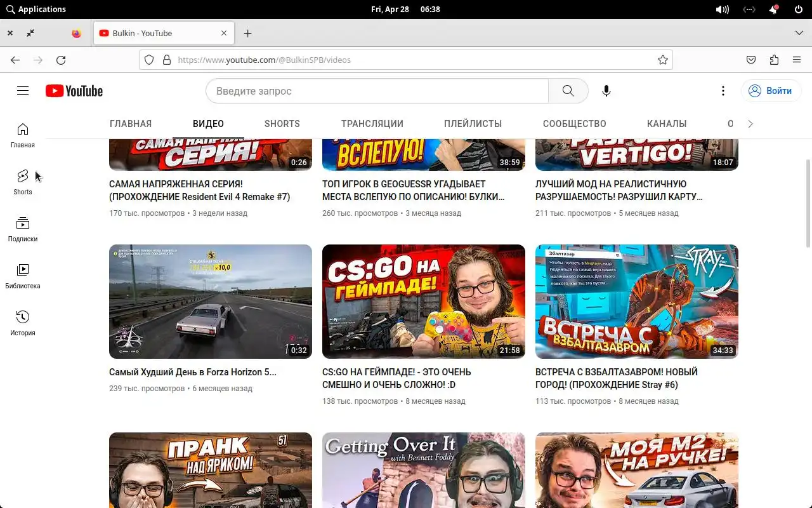Open Stray Встреча с взбалтазавром thumbnail
The width and height of the screenshot is (812, 508).
637,302
